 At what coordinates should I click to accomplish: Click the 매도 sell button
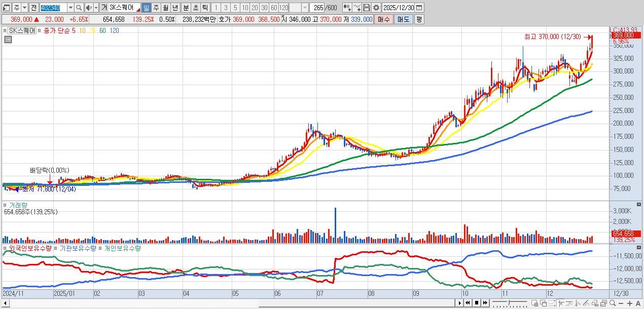coord(404,19)
